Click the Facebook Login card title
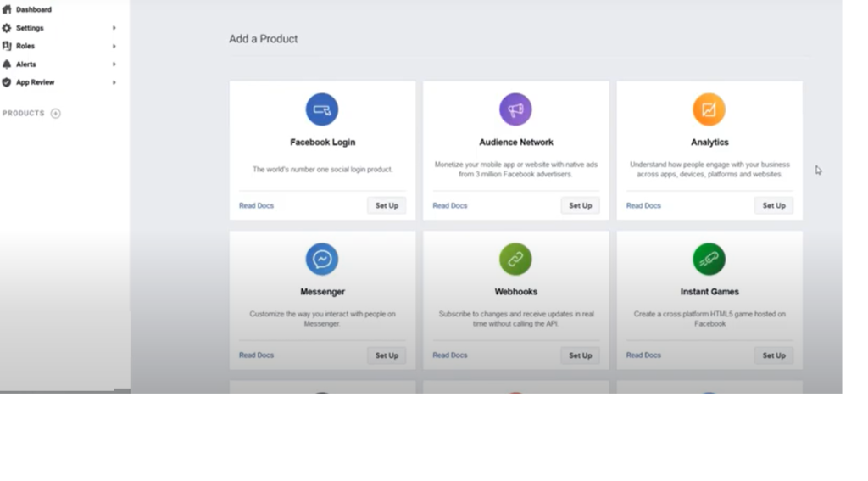 (x=323, y=143)
